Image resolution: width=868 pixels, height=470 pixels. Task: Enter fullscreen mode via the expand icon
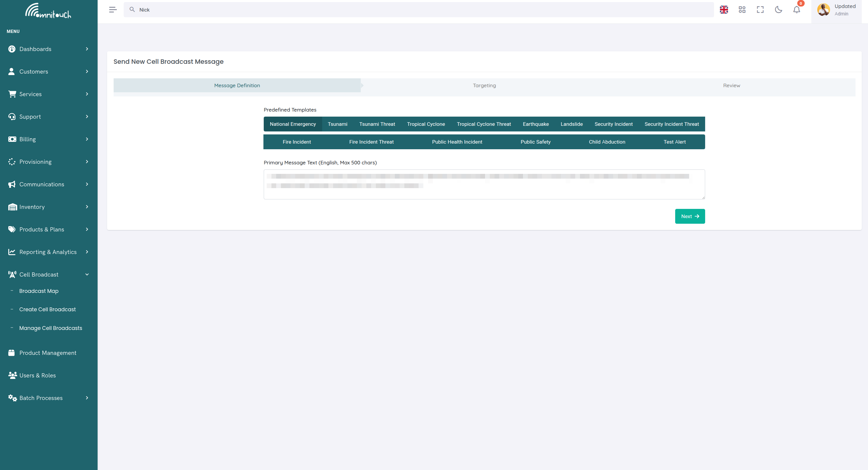coord(760,9)
